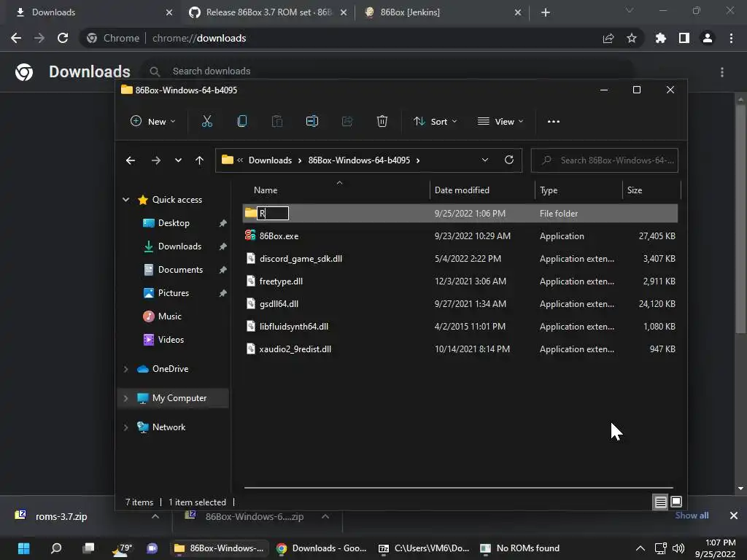Toggle Chrome side panel icon

pyautogui.click(x=684, y=38)
